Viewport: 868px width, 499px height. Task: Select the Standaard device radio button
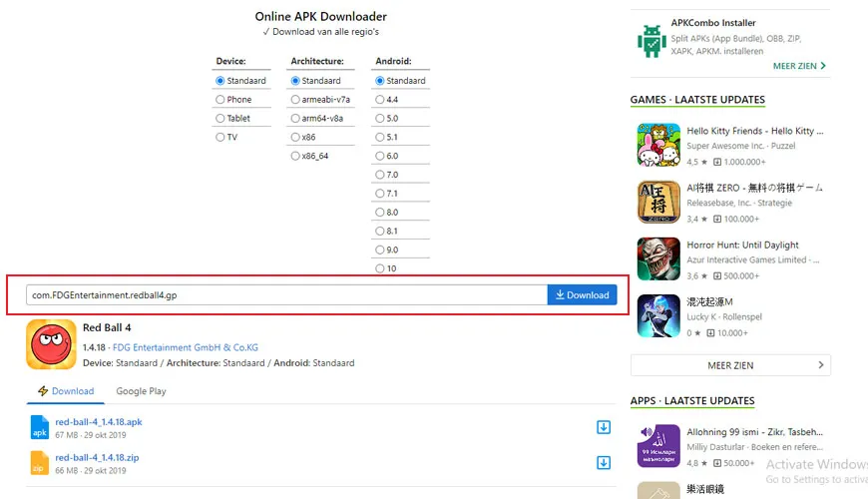[220, 81]
